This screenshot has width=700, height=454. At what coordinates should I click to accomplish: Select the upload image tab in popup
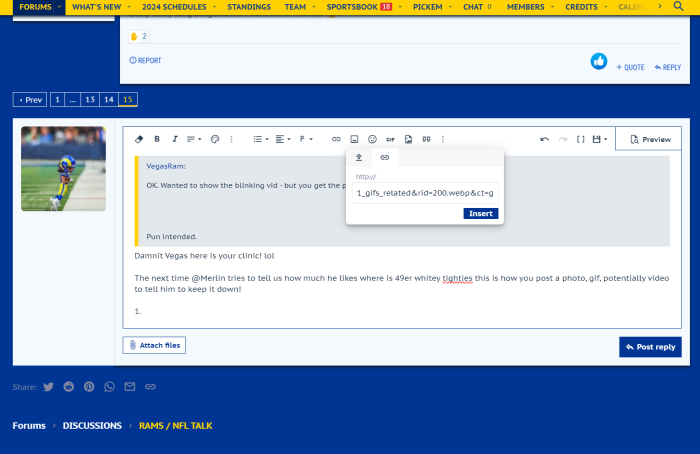point(359,158)
